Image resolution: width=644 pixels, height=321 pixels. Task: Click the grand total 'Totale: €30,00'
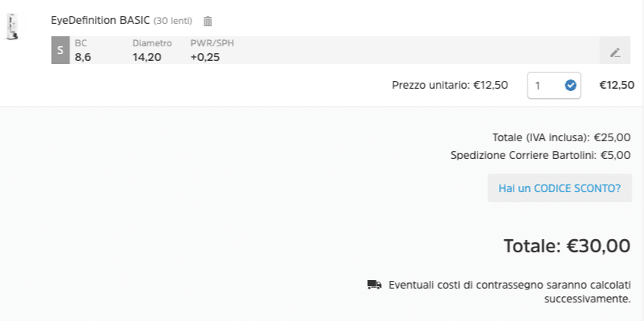tap(567, 246)
